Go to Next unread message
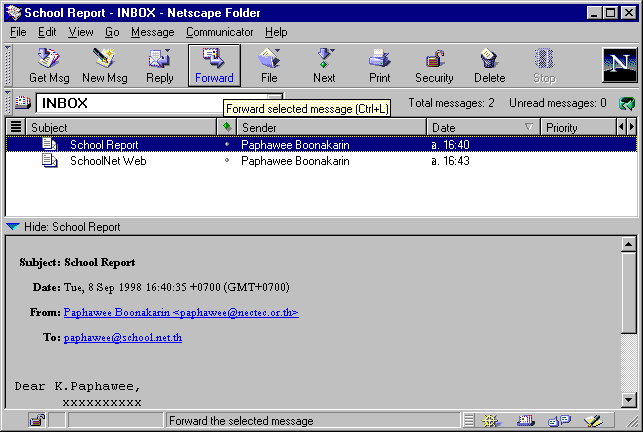The height and width of the screenshot is (432, 643). click(x=324, y=66)
